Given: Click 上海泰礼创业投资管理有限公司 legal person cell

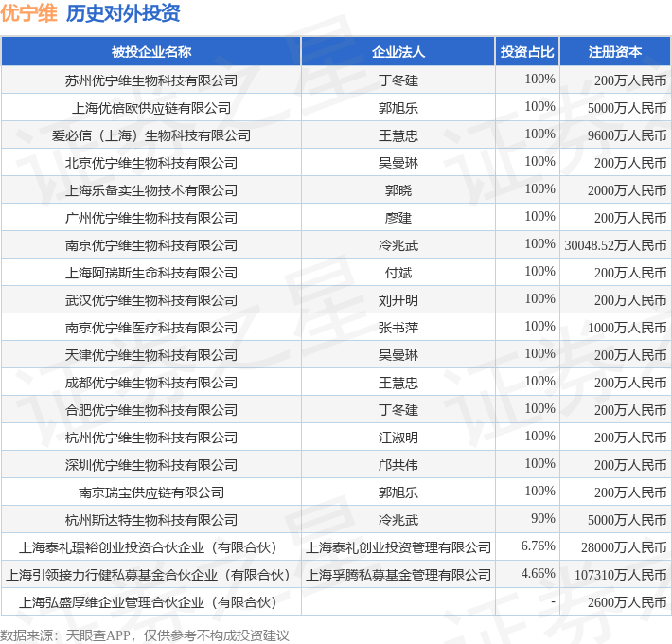Looking at the screenshot, I should point(398,547).
